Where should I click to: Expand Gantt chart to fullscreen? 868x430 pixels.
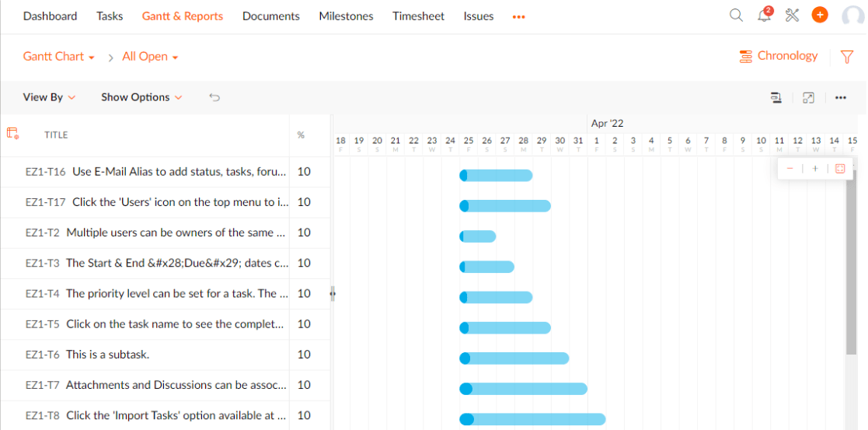click(809, 97)
